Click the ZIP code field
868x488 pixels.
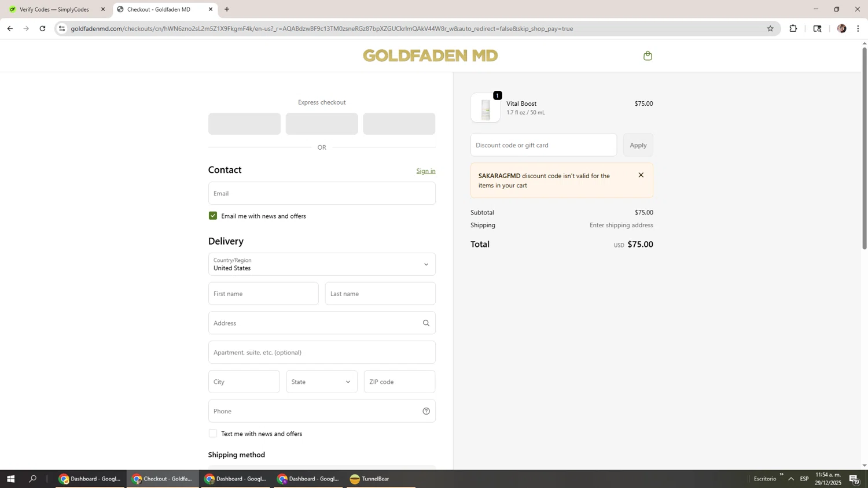tap(399, 382)
